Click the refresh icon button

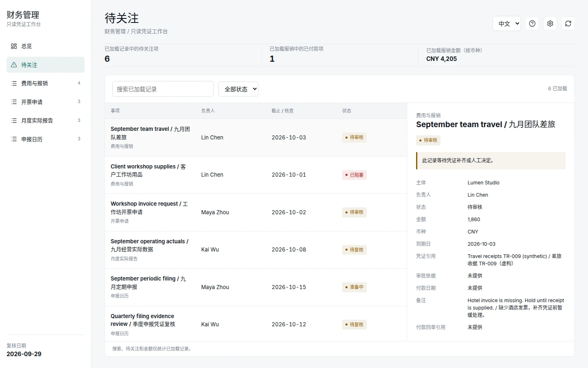568,24
